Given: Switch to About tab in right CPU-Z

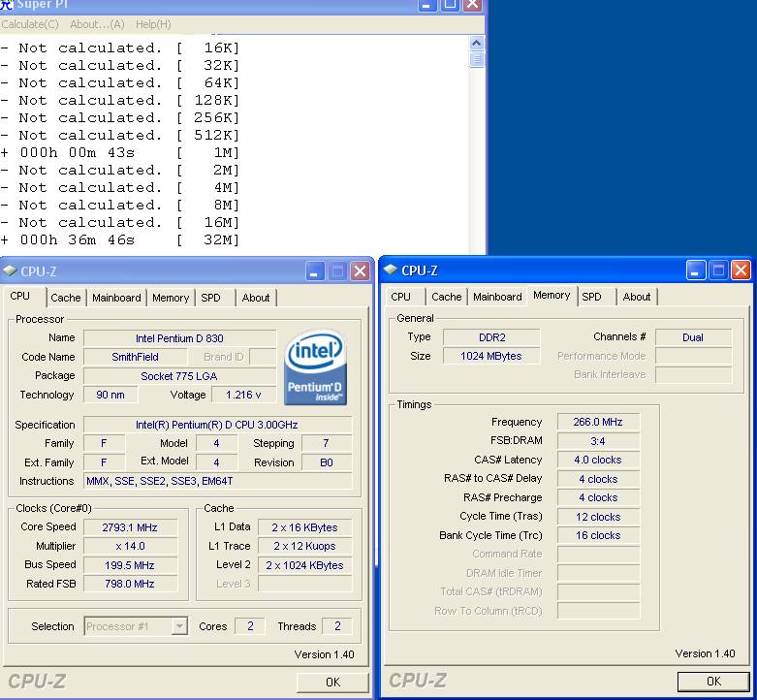Looking at the screenshot, I should coord(637,297).
